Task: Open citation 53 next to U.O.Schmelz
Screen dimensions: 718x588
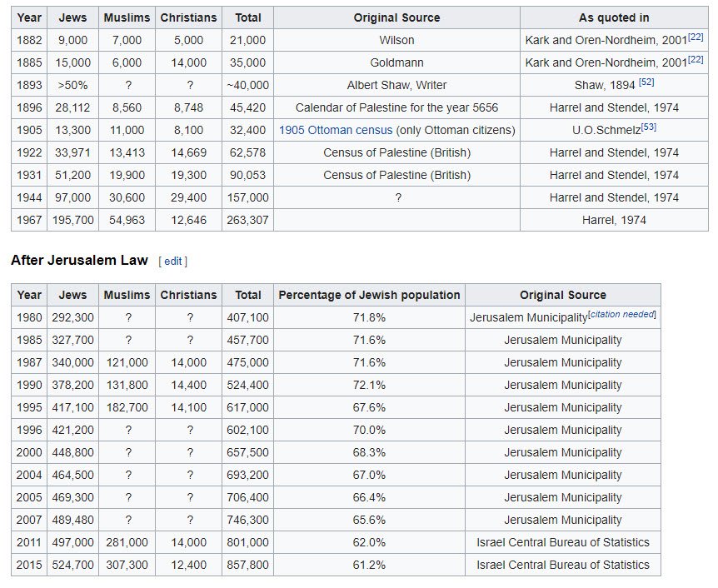Action: (x=649, y=127)
